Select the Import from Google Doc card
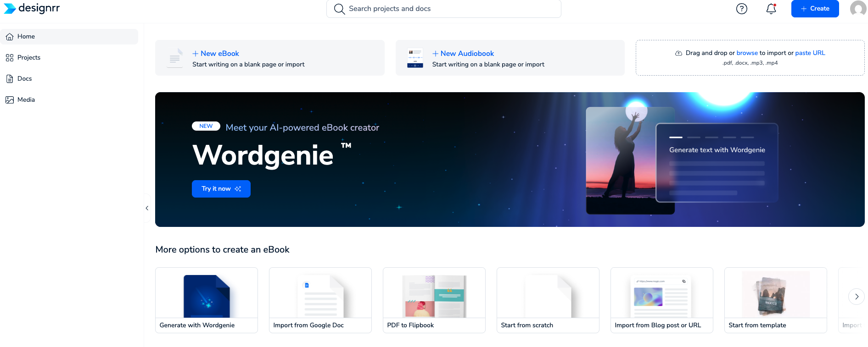 [320, 300]
